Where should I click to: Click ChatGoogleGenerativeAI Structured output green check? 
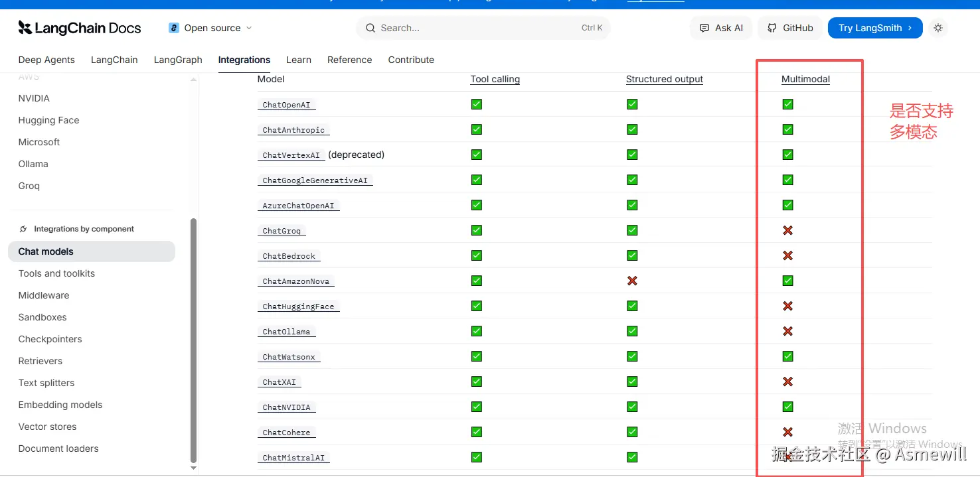click(x=632, y=180)
